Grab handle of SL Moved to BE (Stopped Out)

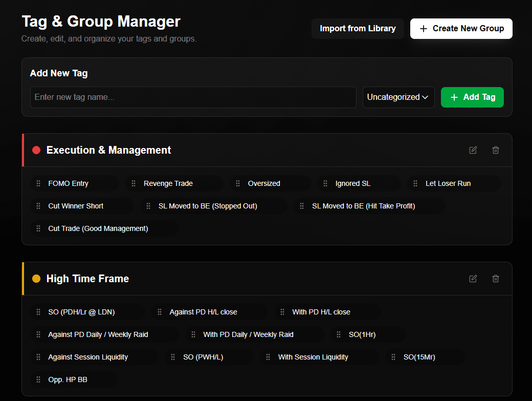tap(148, 206)
